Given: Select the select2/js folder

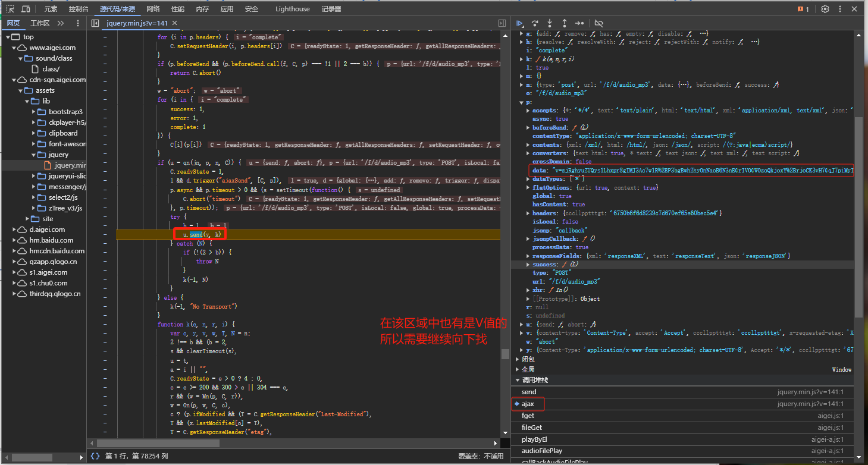Looking at the screenshot, I should click(x=63, y=197).
